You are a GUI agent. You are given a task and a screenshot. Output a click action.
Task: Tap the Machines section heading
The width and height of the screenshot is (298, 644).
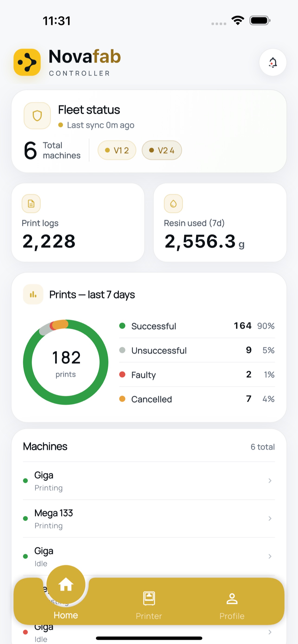click(x=45, y=446)
